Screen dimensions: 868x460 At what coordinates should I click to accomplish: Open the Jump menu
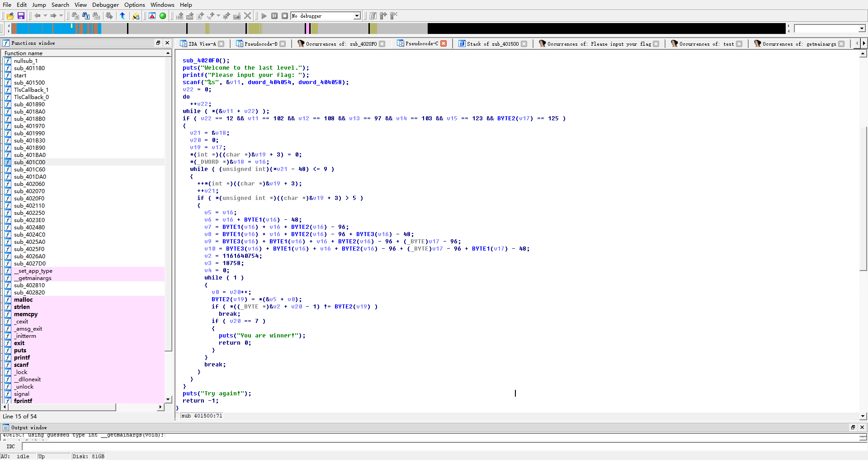tap(39, 5)
